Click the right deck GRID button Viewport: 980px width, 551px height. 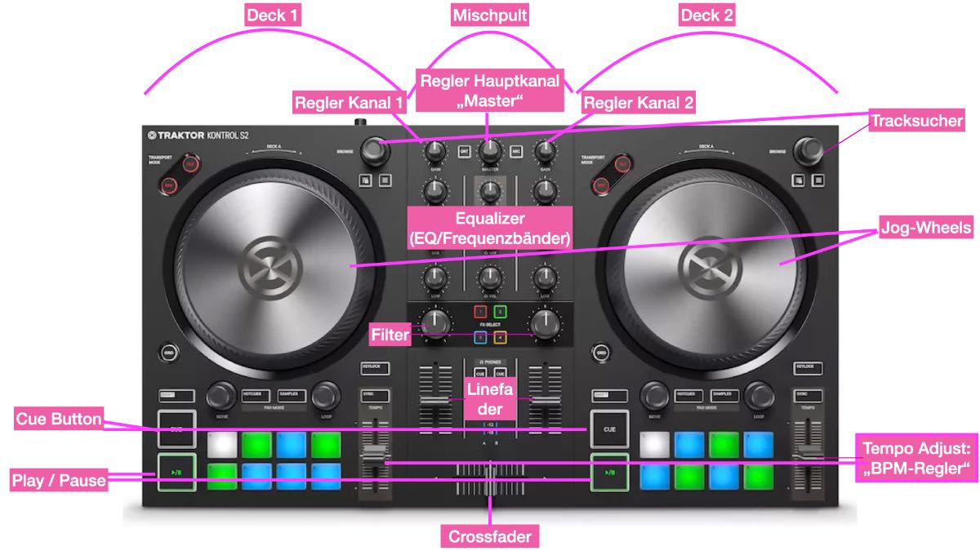point(602,353)
